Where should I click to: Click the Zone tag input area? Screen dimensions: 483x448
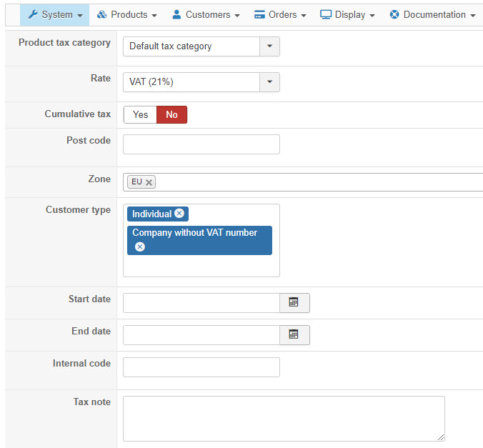pyautogui.click(x=314, y=182)
